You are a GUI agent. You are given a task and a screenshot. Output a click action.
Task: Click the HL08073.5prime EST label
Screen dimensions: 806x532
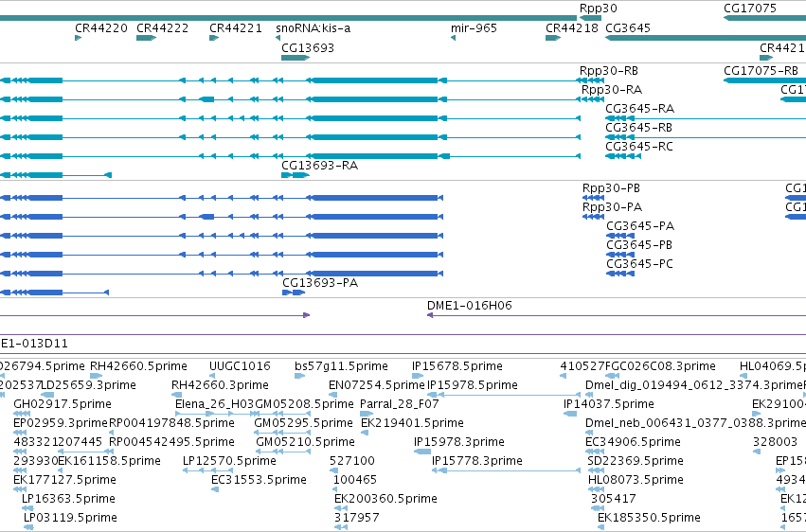click(636, 481)
